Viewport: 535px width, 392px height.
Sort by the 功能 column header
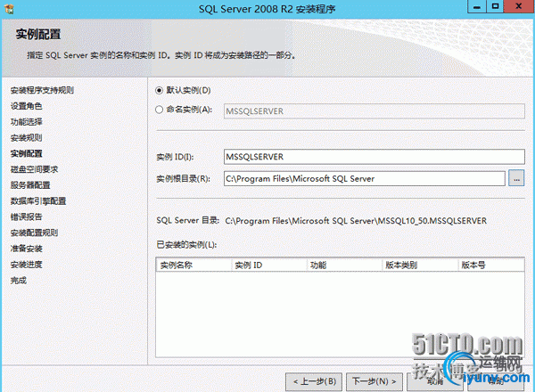[344, 265]
